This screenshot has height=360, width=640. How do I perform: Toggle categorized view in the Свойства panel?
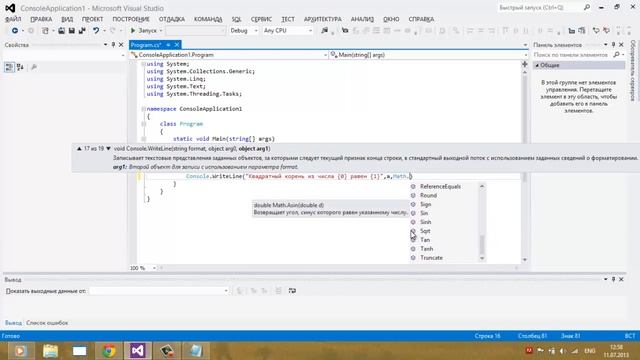click(9, 67)
